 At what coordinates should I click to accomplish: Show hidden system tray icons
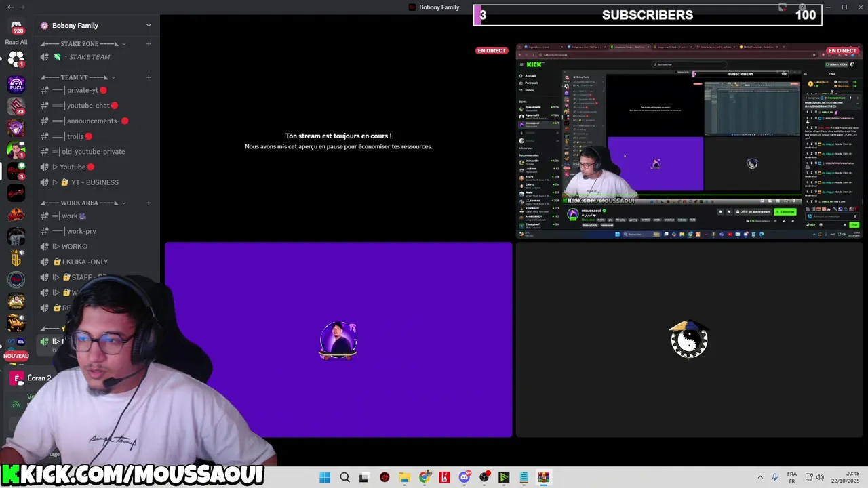pyautogui.click(x=760, y=477)
